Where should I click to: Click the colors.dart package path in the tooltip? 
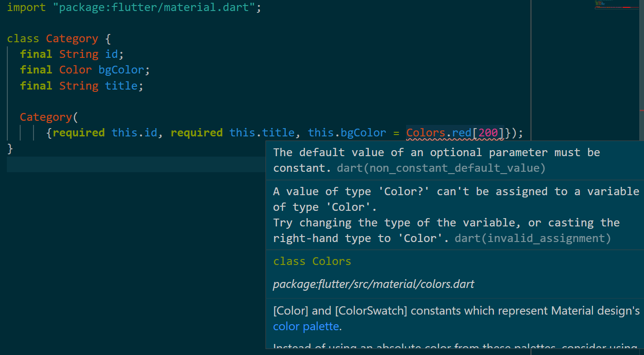[373, 284]
